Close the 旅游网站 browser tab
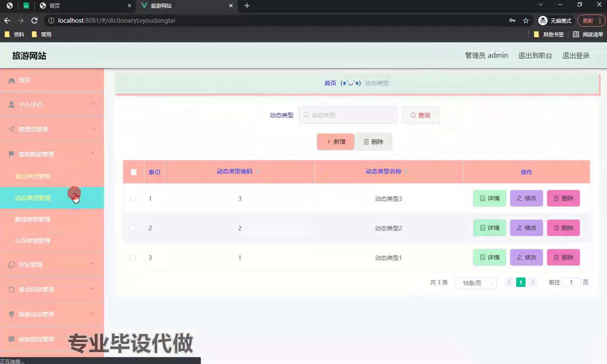Screen dimensions: 607x364 pos(231,6)
